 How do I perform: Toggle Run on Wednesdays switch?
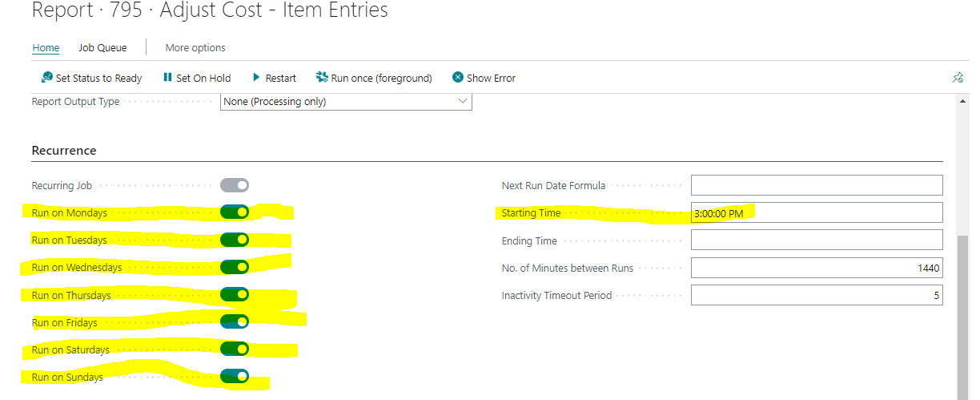point(235,267)
